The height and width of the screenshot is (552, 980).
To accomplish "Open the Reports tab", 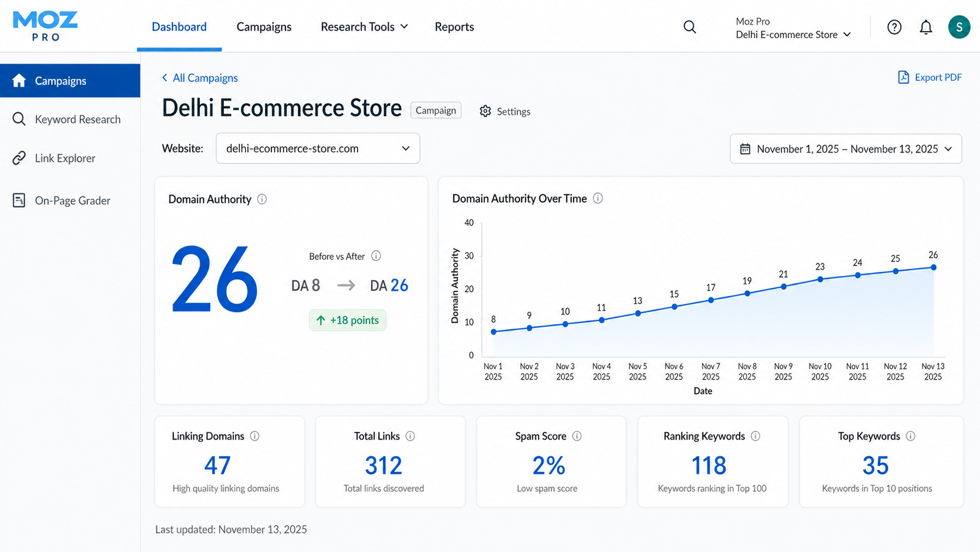I will pyautogui.click(x=454, y=27).
